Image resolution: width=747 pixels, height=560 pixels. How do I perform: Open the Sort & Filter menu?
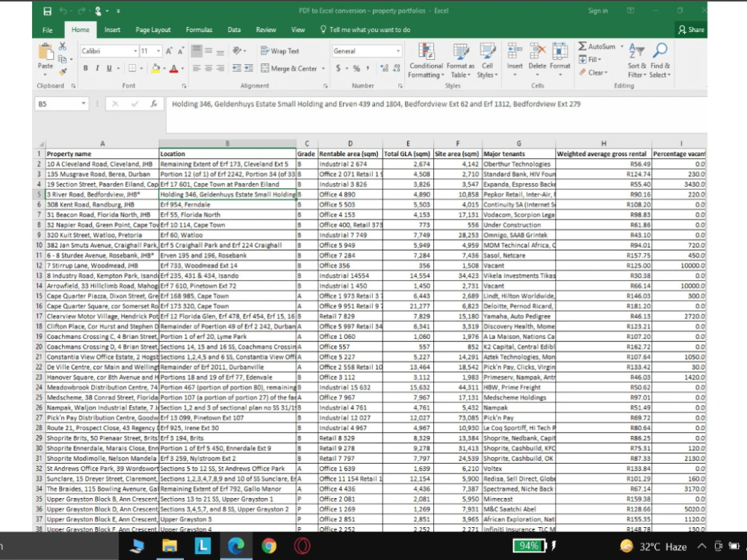point(637,60)
